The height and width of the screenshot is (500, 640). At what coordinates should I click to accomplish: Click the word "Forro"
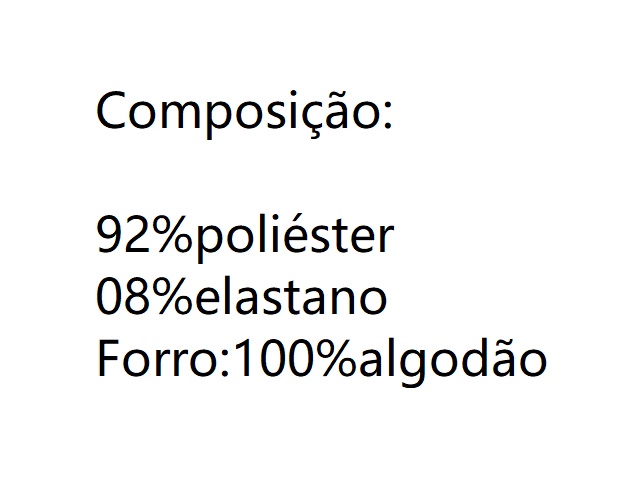click(161, 359)
